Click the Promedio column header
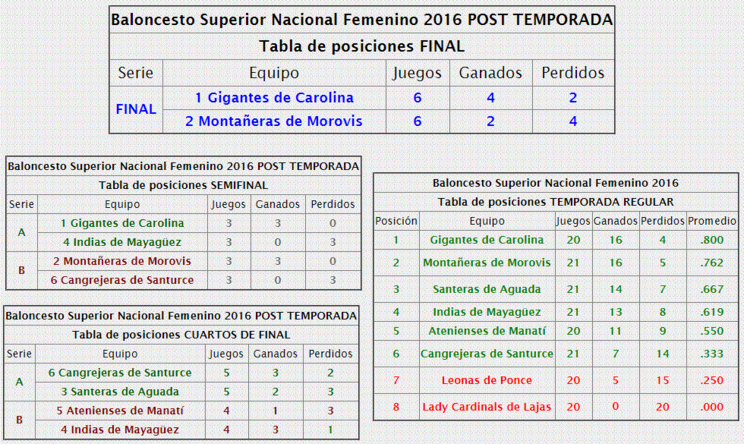This screenshot has width=744, height=444. pyautogui.click(x=712, y=221)
